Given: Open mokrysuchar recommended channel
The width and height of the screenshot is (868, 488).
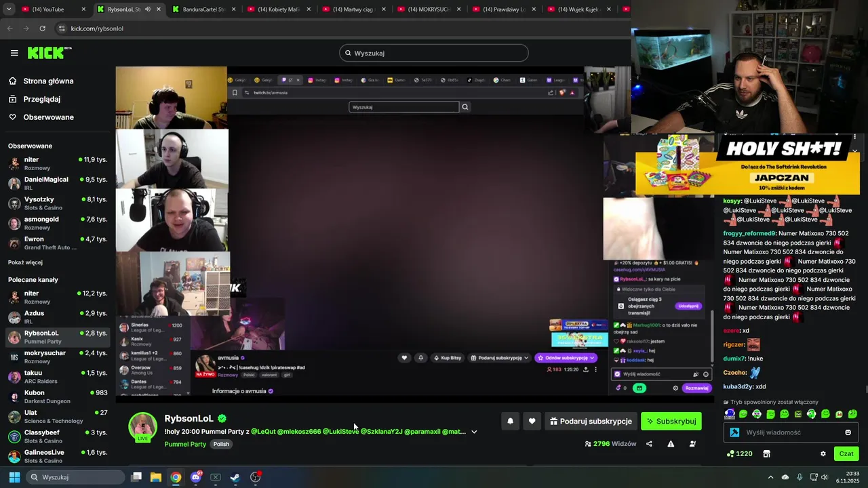Looking at the screenshot, I should (58, 357).
